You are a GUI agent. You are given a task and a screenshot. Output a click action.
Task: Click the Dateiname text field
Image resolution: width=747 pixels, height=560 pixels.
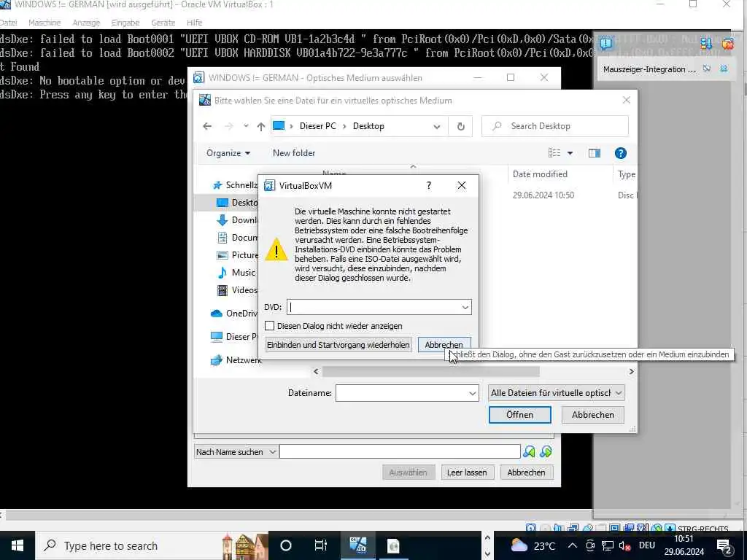402,393
